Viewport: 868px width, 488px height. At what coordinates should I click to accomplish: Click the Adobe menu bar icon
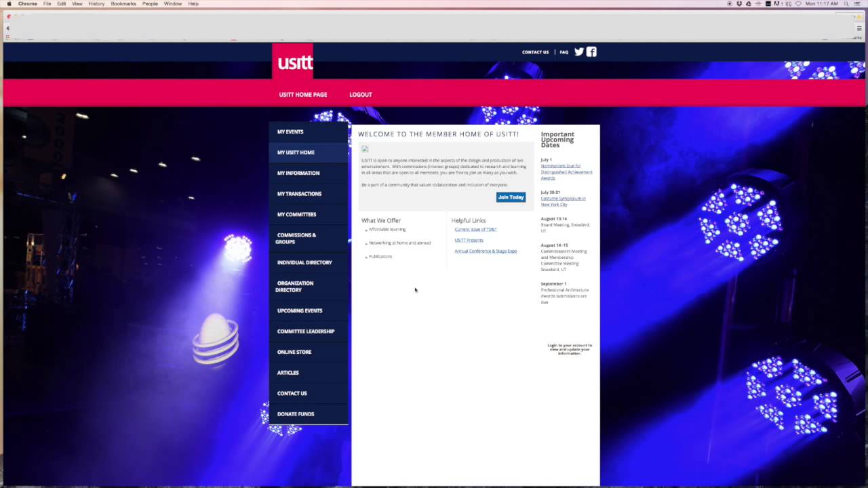(x=777, y=3)
